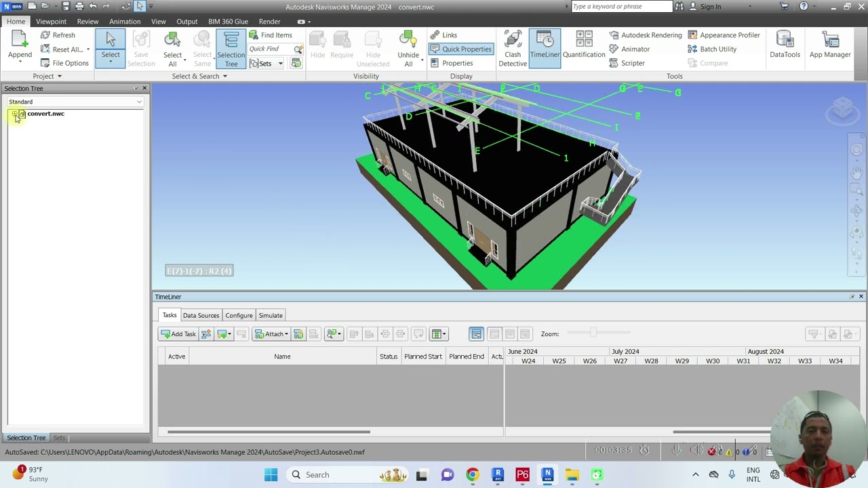Click the keyword search field in title bar

coord(621,7)
